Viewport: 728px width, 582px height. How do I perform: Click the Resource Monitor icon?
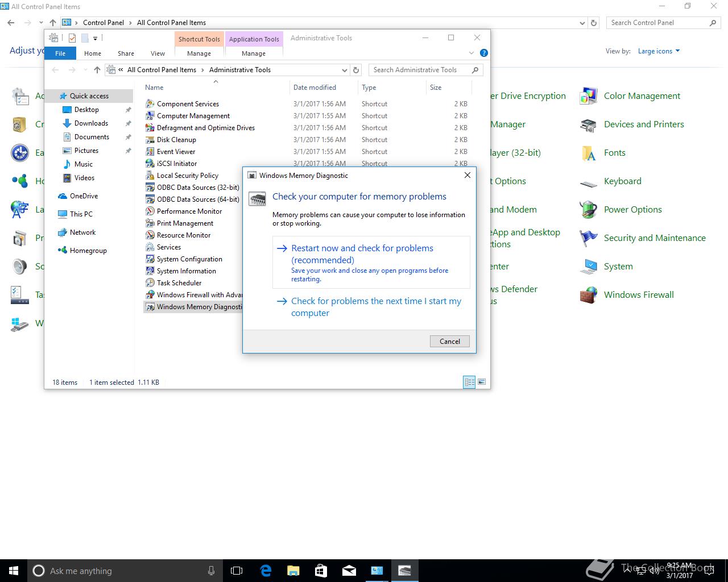(150, 235)
